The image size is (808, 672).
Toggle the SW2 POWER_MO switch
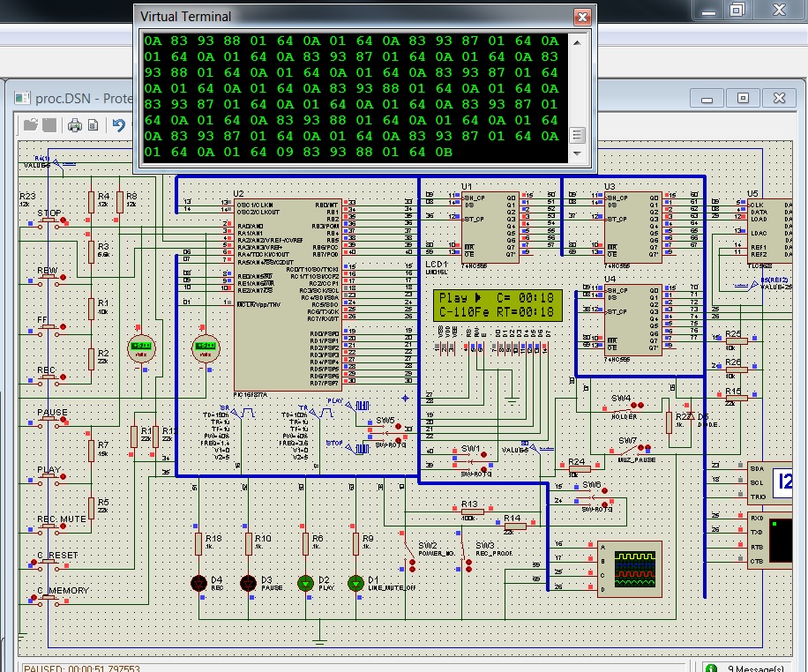[410, 551]
